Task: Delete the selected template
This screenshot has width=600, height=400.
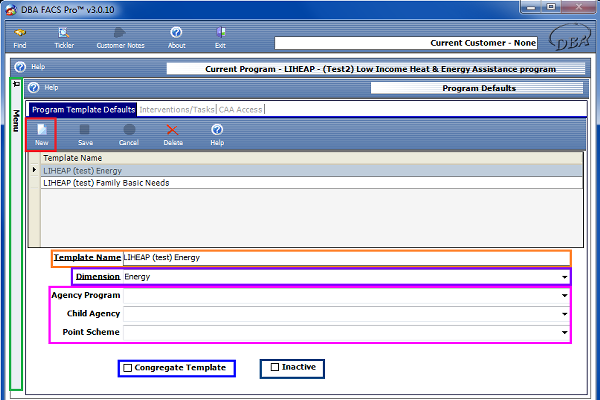Action: click(173, 135)
